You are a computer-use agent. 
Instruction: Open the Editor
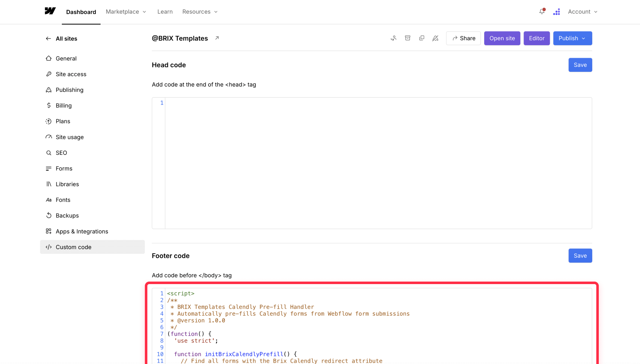pyautogui.click(x=537, y=38)
